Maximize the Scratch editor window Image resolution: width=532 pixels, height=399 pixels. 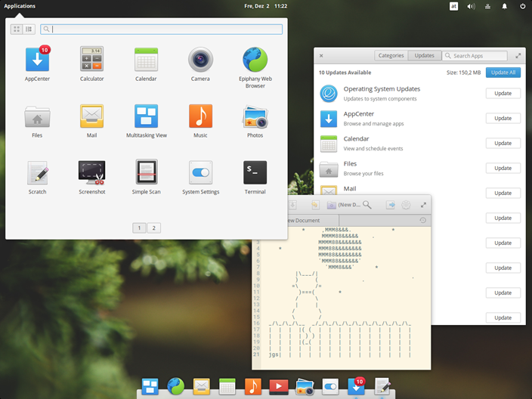pos(423,205)
